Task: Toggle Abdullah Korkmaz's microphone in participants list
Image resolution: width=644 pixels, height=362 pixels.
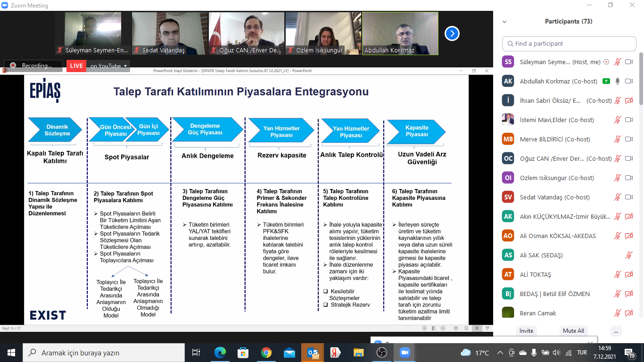Action: 617,81
